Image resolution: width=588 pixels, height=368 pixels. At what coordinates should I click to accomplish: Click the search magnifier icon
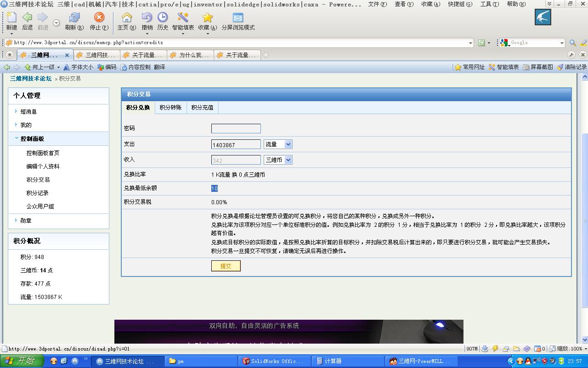point(573,43)
